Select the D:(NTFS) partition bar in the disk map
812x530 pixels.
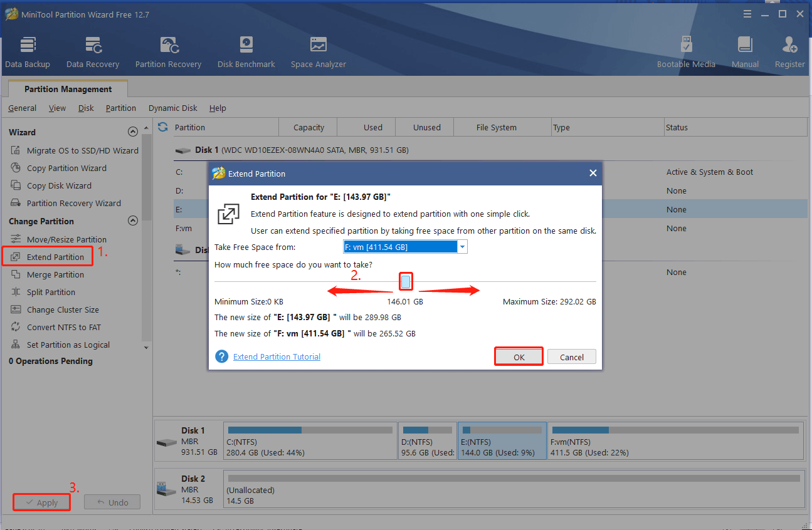(428, 441)
